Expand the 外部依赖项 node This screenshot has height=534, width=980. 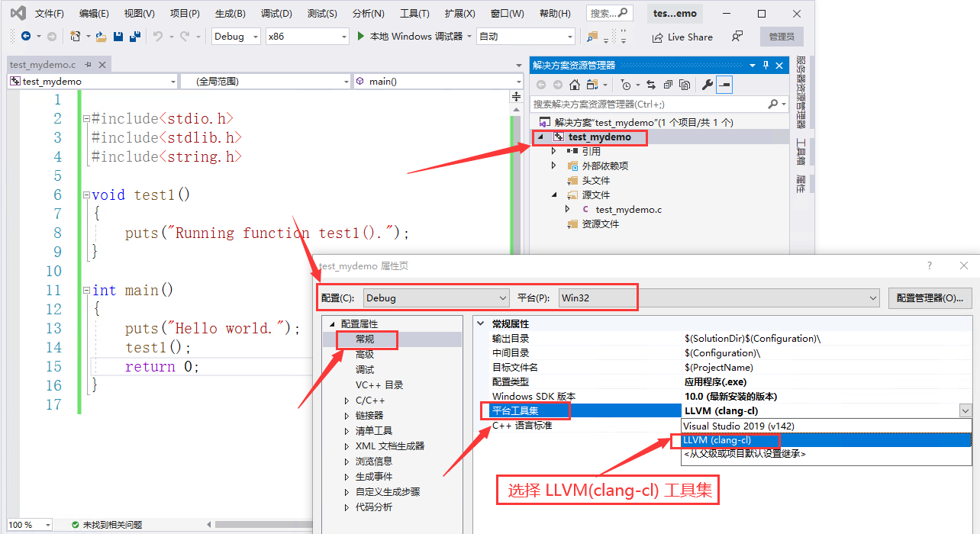[x=554, y=166]
